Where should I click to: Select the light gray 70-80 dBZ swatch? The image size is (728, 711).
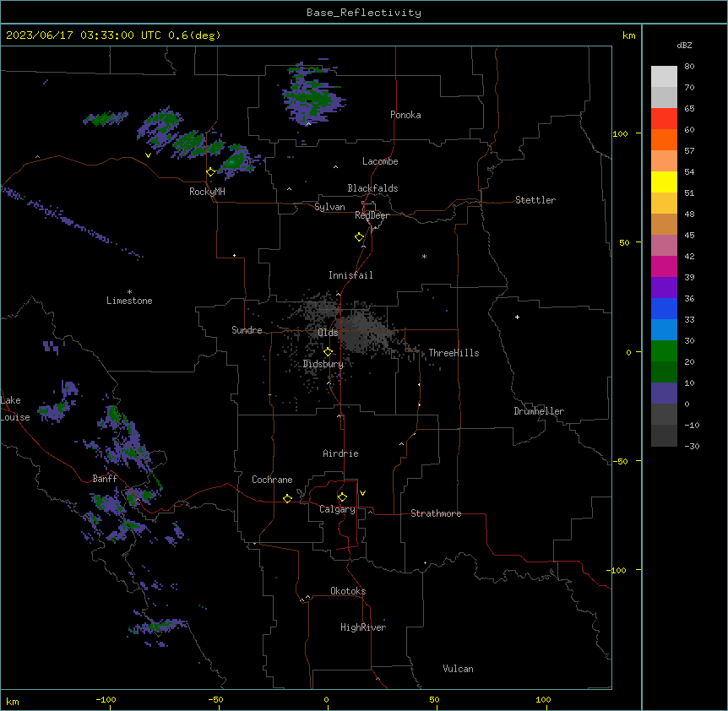[664, 77]
